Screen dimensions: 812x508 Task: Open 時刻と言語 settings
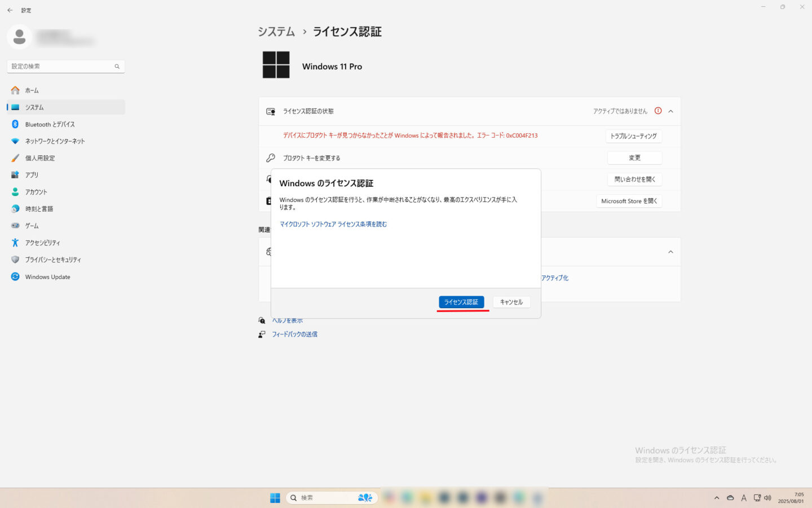click(66, 209)
